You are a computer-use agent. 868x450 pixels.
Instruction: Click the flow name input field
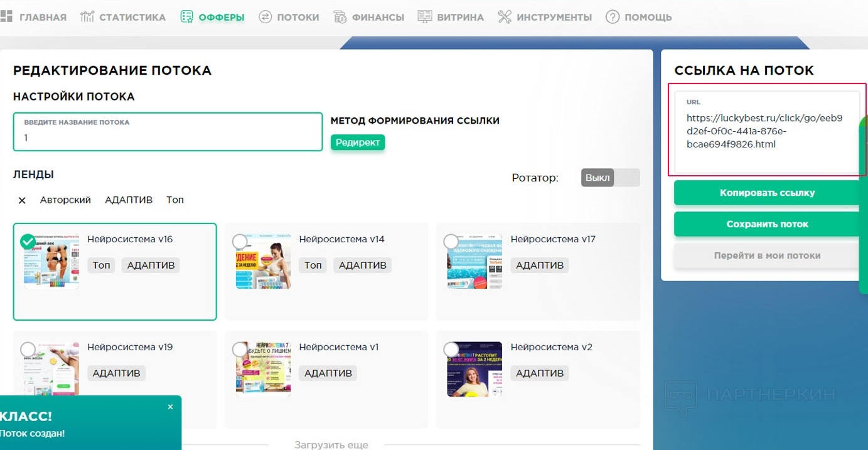pyautogui.click(x=168, y=132)
